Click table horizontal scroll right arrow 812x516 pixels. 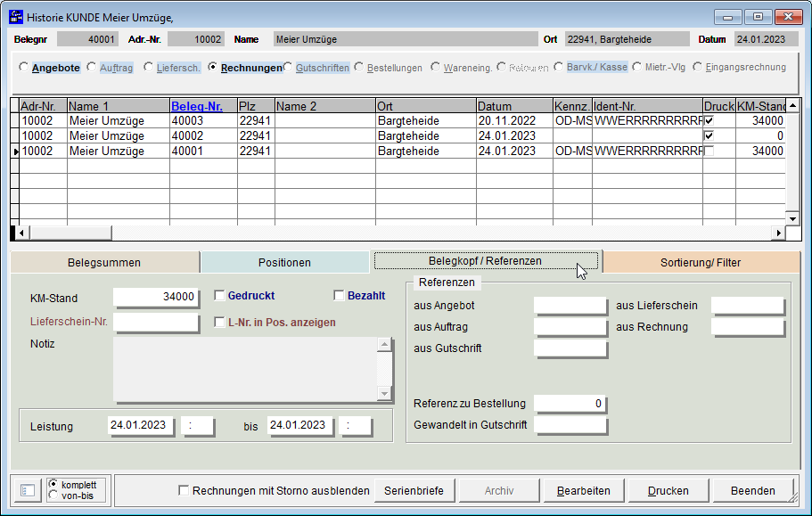(x=778, y=233)
